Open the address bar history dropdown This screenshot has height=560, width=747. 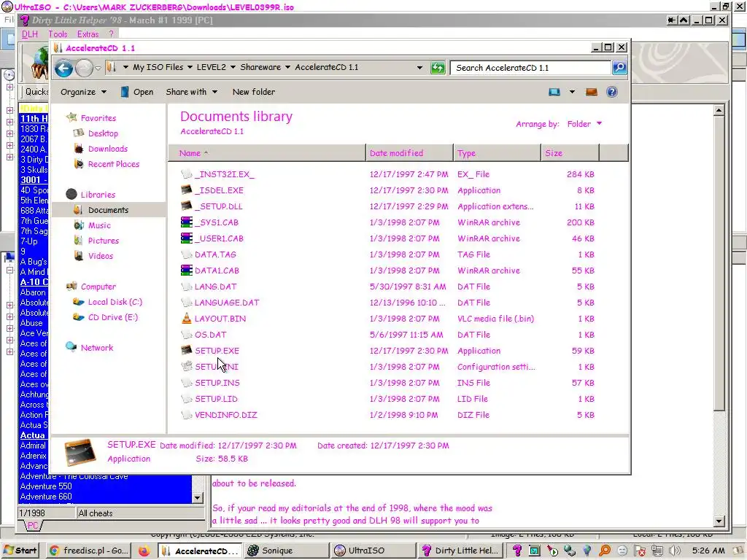pyautogui.click(x=419, y=68)
